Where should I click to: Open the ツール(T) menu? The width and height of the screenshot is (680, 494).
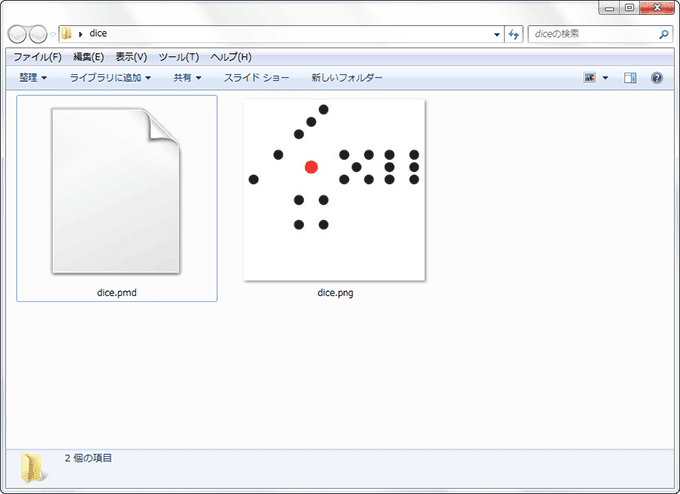[179, 57]
